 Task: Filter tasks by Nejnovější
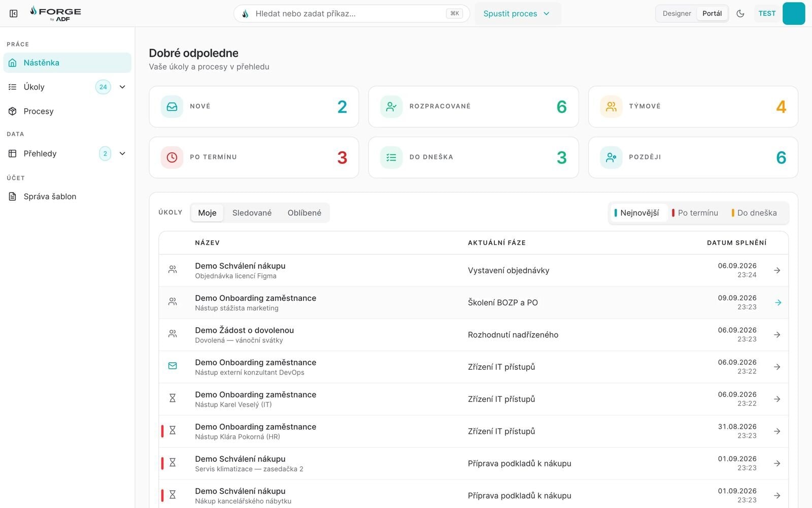(x=638, y=213)
